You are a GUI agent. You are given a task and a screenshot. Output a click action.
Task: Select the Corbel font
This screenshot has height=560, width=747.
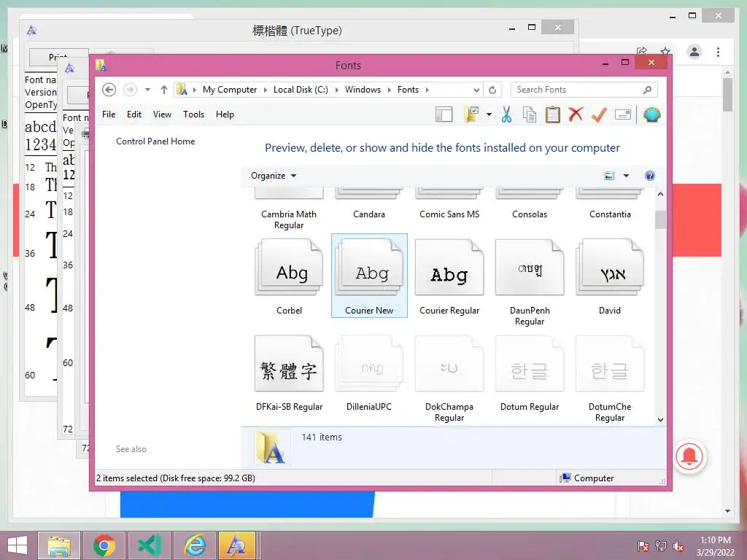click(x=289, y=276)
